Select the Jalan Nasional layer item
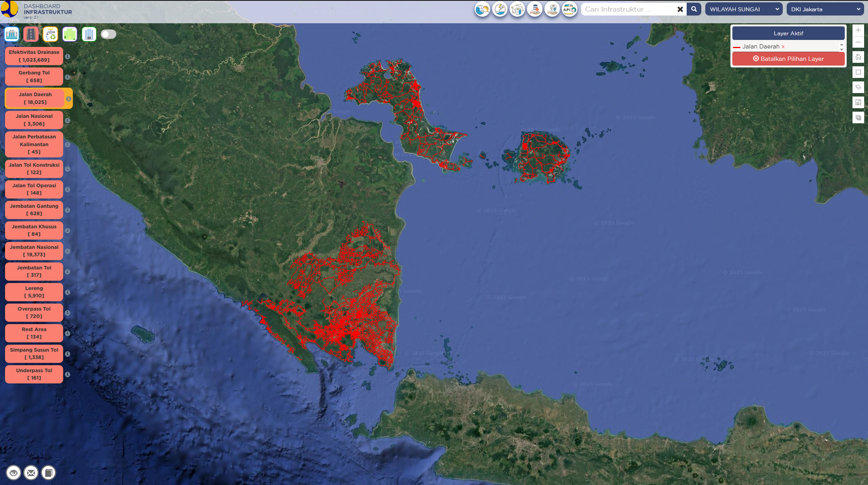Screen dimensions: 868x485 coord(34,120)
